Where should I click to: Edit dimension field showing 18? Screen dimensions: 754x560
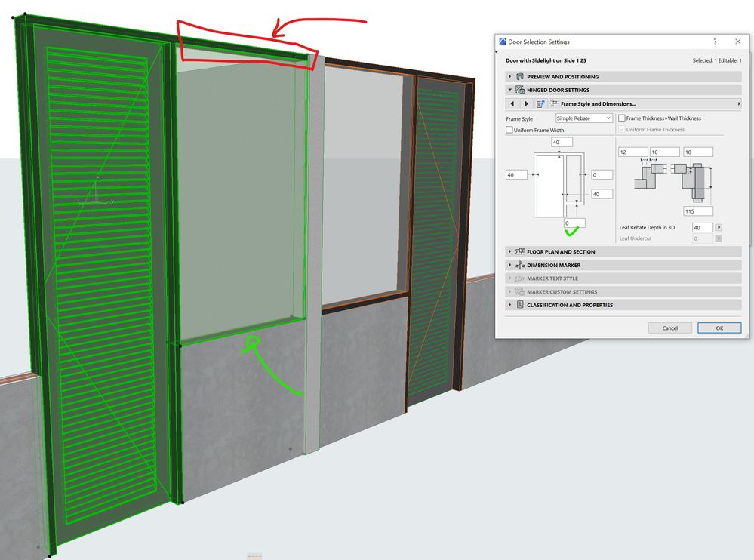(x=698, y=152)
